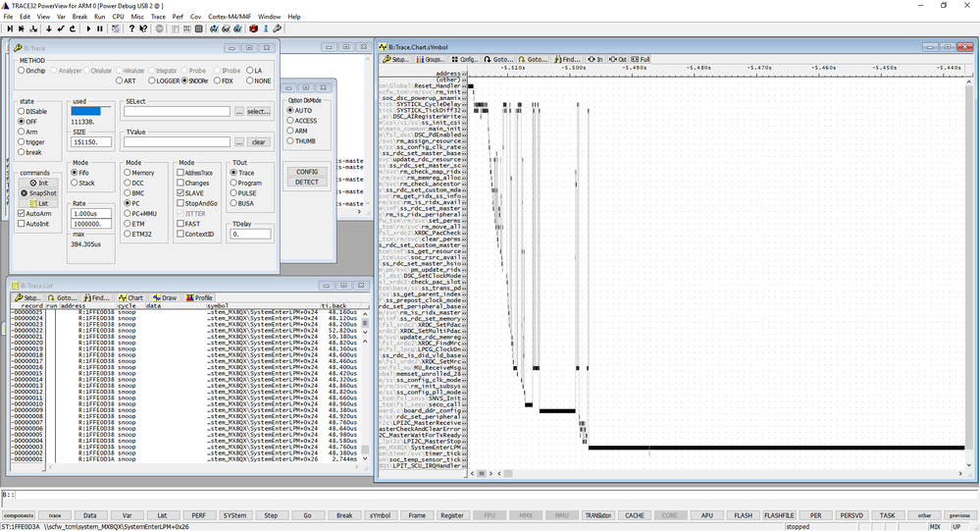The width and height of the screenshot is (980, 531).
Task: Click the SIZE input field
Action: pyautogui.click(x=91, y=142)
